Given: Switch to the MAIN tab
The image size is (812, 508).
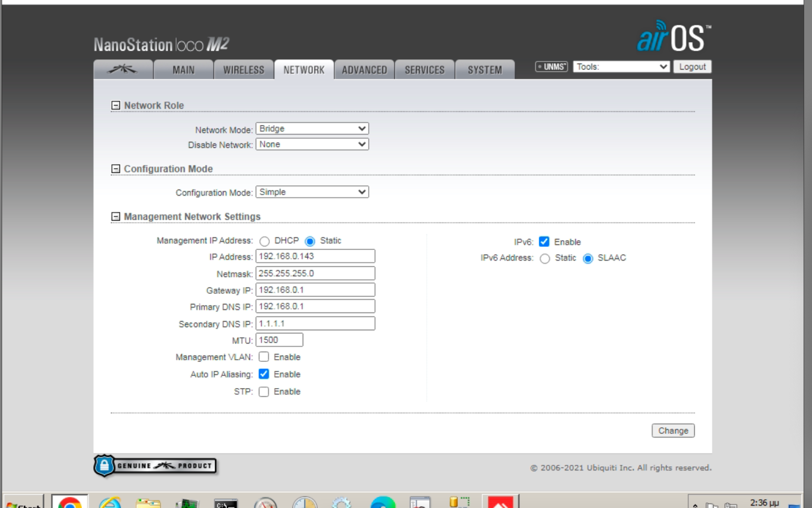Looking at the screenshot, I should (183, 70).
